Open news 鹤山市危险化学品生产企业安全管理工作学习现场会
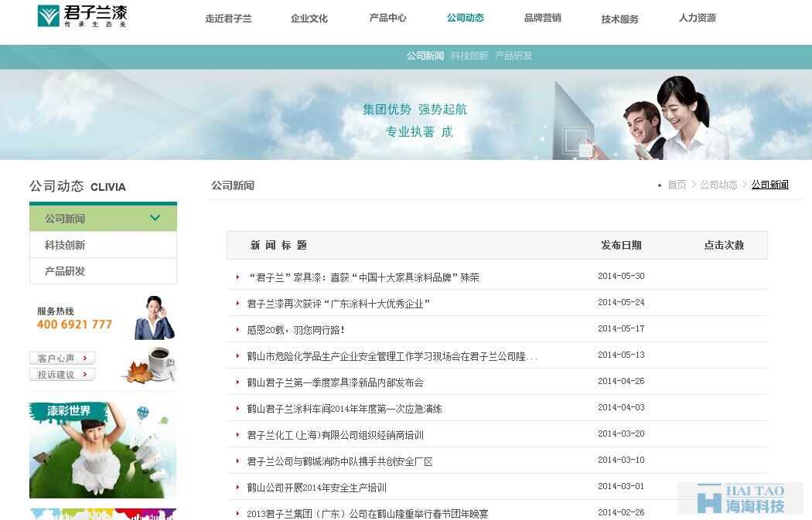The width and height of the screenshot is (812, 520). coord(392,356)
